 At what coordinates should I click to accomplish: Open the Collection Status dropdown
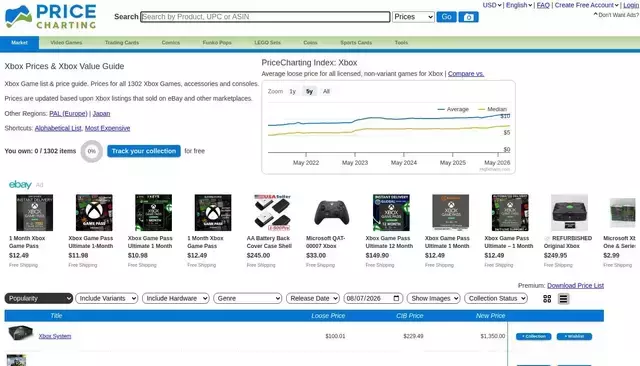point(496,298)
